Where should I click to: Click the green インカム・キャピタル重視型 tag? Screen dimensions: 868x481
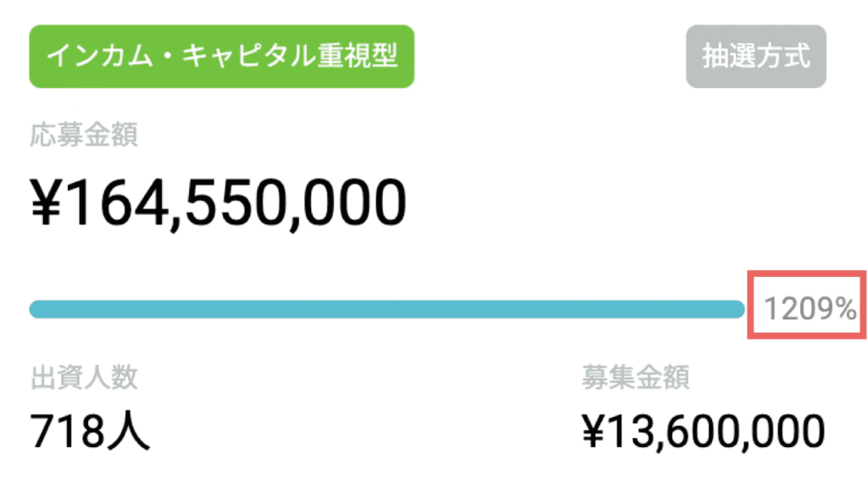(x=221, y=57)
